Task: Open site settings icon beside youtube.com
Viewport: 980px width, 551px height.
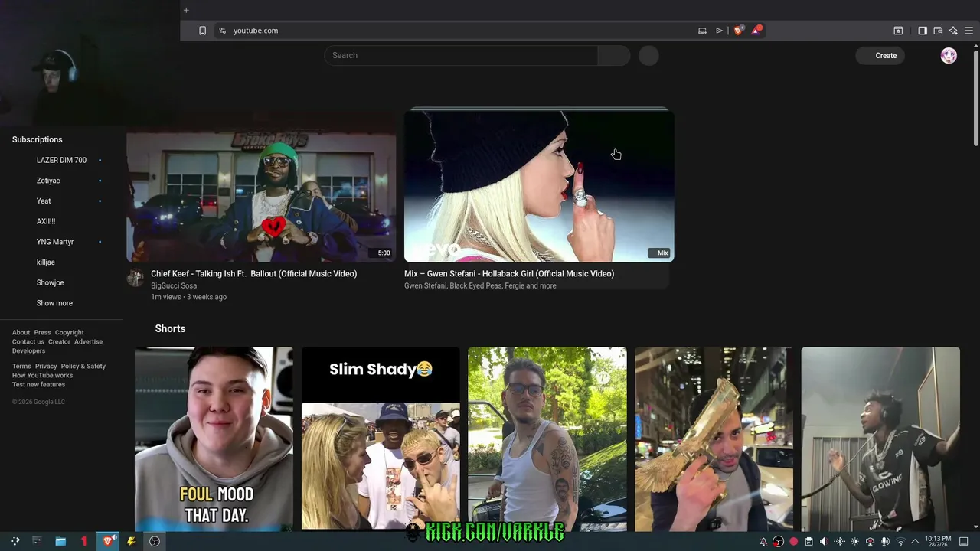Action: pos(222,31)
